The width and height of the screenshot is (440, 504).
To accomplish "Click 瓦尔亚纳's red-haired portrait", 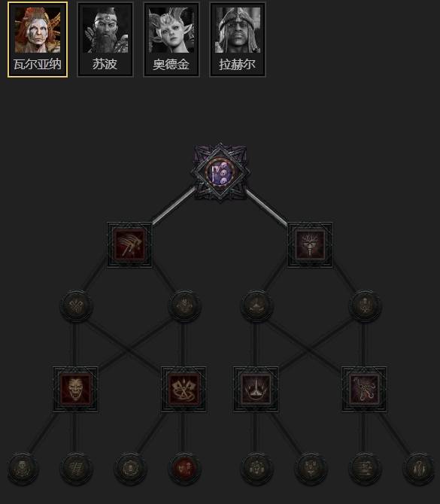I will (x=38, y=30).
